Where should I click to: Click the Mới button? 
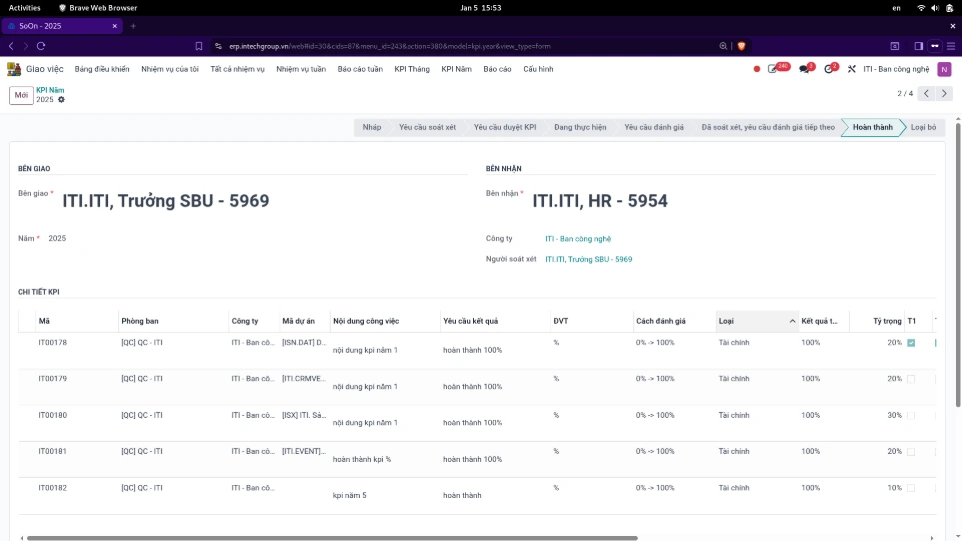[x=21, y=95]
